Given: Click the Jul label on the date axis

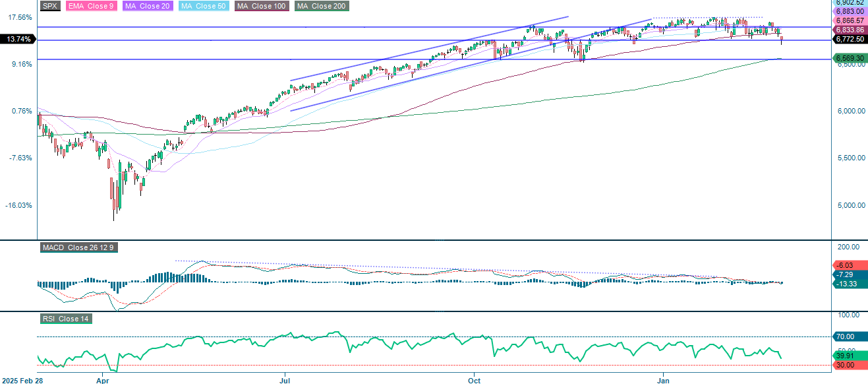Looking at the screenshot, I should (285, 380).
